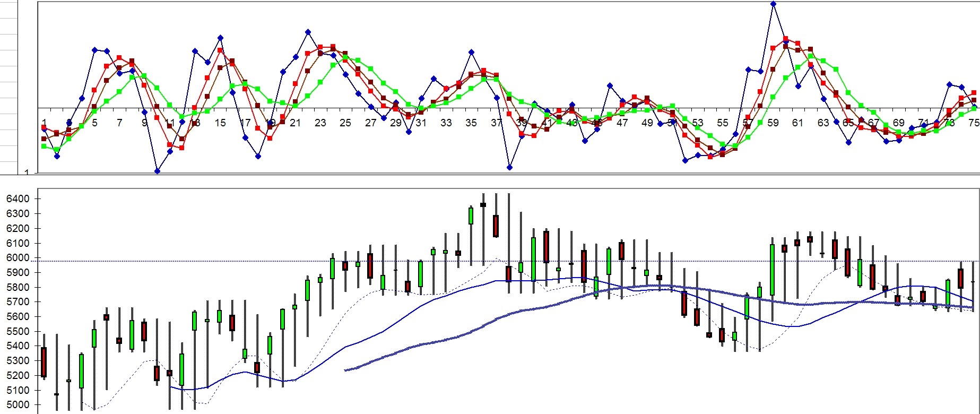This screenshot has width=980, height=414.
Task: Click period label 61 on oscillator axis
Action: (x=798, y=123)
